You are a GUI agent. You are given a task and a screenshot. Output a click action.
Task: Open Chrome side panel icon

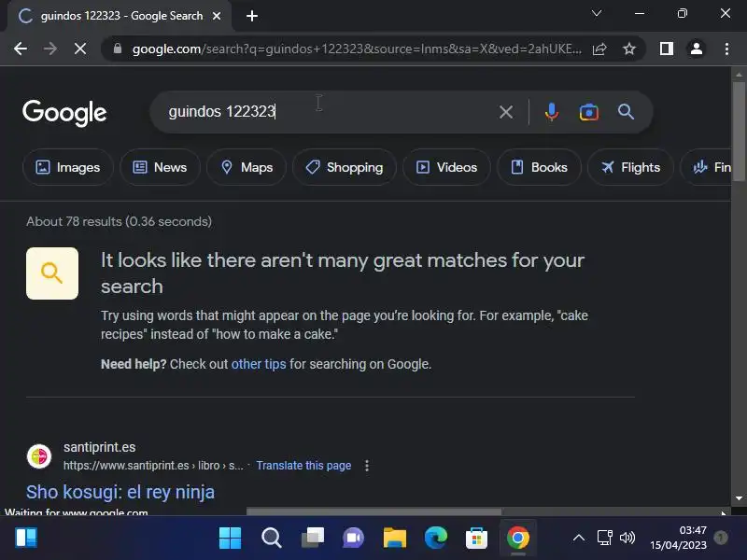pos(667,49)
